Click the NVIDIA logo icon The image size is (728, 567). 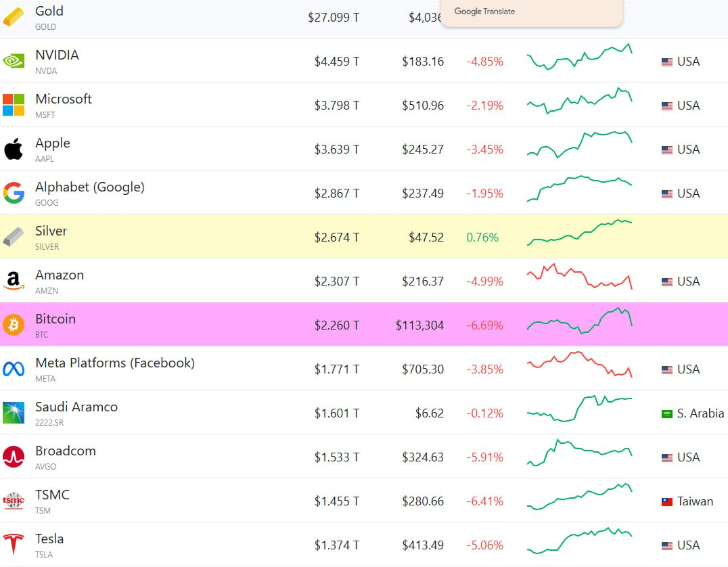(x=14, y=61)
